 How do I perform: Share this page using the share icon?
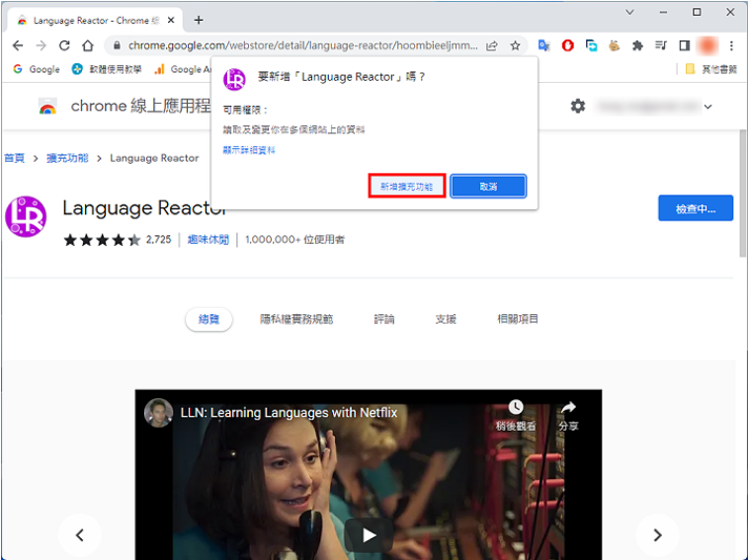[x=492, y=45]
